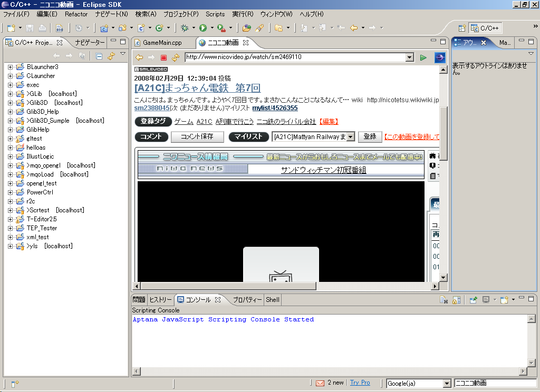
Task: Open the sm2388045 link
Action: click(x=152, y=108)
